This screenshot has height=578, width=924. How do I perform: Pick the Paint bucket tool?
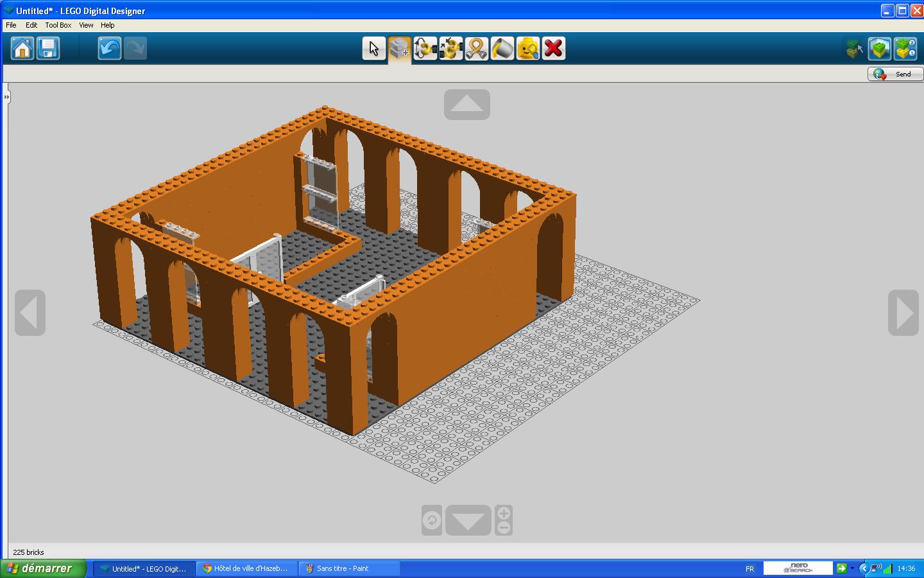(x=502, y=49)
